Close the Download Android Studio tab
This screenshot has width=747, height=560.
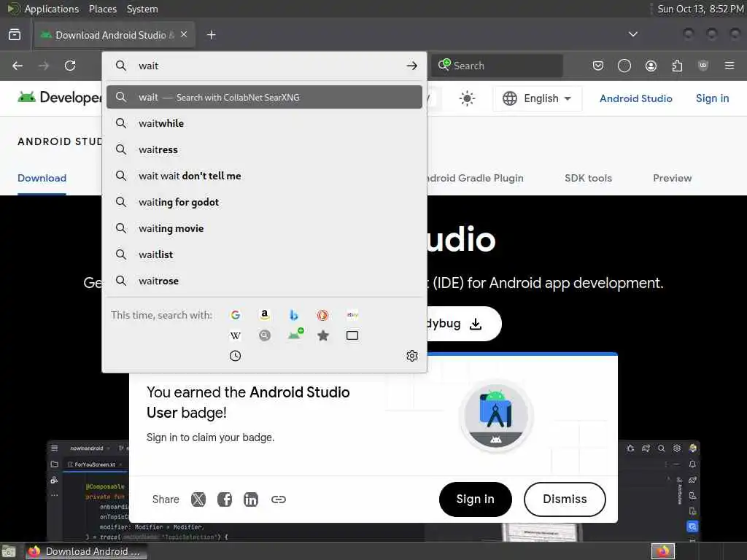pos(184,34)
